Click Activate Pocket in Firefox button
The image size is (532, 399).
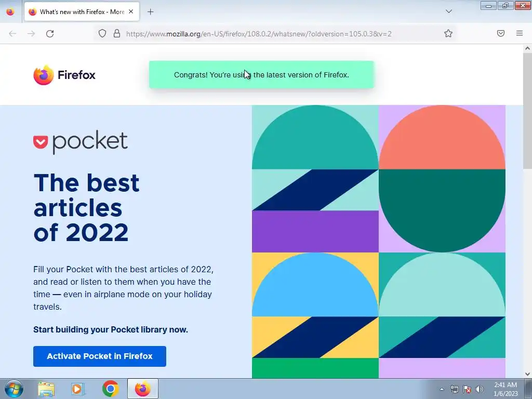[x=100, y=356]
